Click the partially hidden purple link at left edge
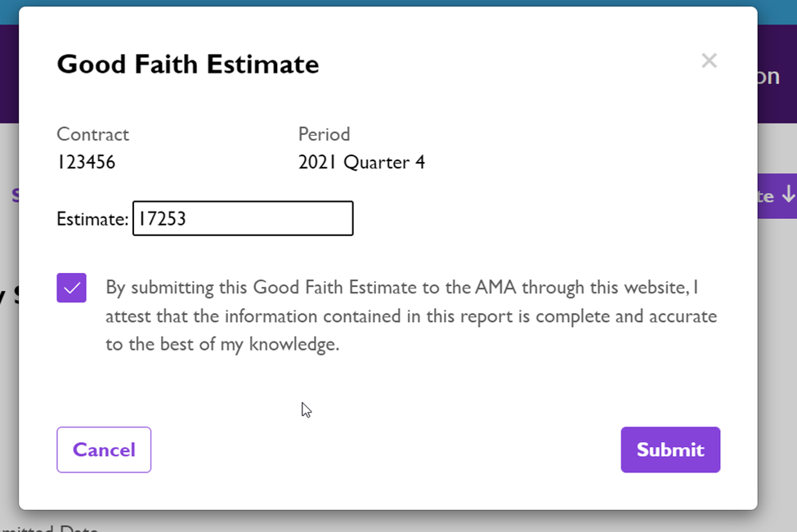 16,195
